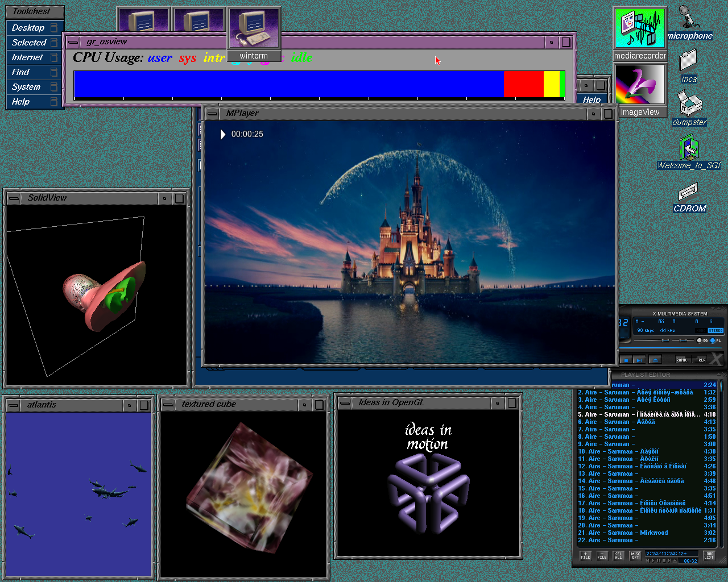
Task: Click the + FILE button in Playlist Editor
Action: click(585, 556)
